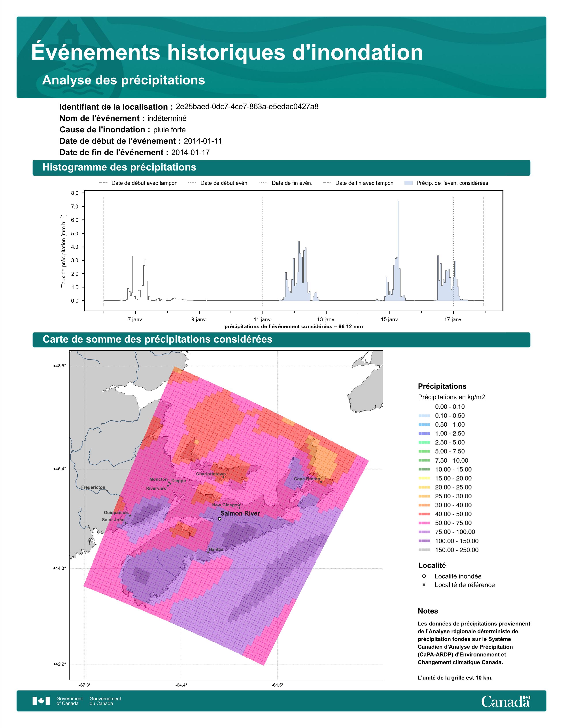Click the Date de début évén. legend entry
The height and width of the screenshot is (728, 563).
(218, 183)
